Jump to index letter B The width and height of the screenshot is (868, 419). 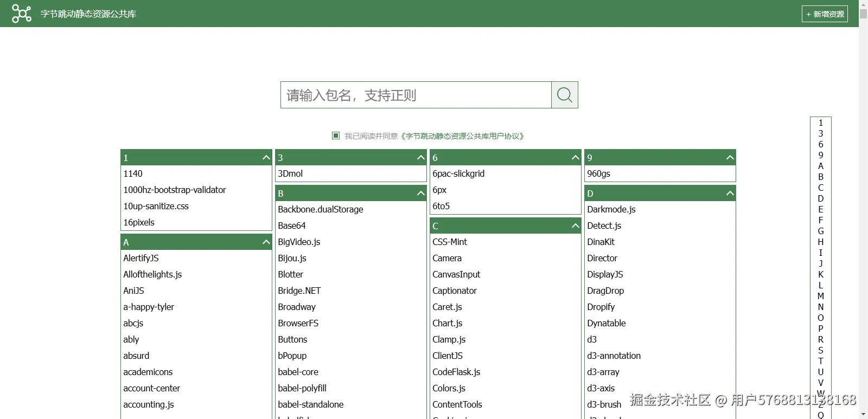point(821,177)
